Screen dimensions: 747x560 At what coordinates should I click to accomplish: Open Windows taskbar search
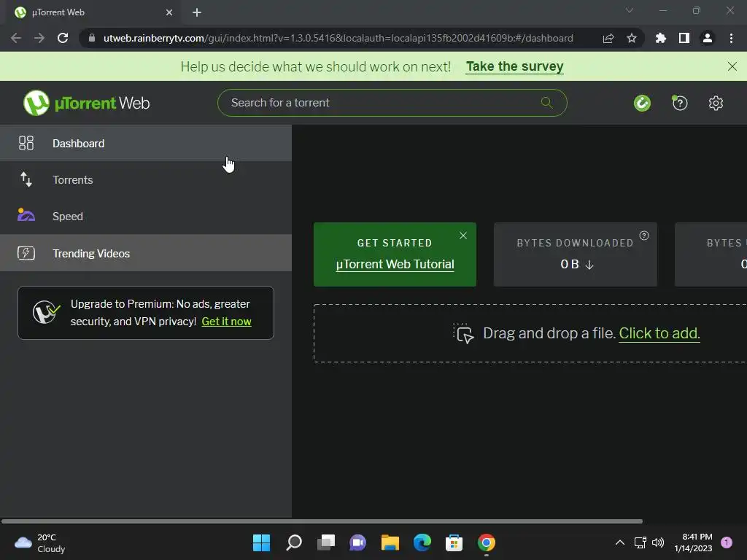click(x=293, y=542)
